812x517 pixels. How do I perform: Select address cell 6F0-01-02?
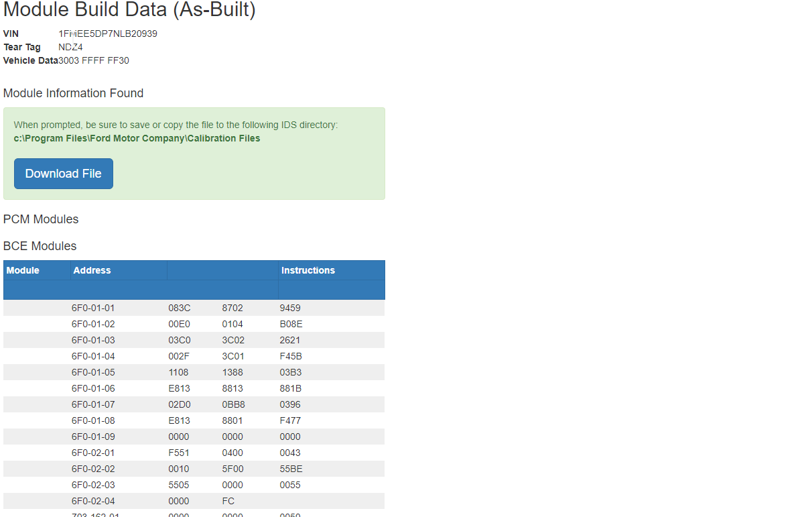pyautogui.click(x=93, y=324)
